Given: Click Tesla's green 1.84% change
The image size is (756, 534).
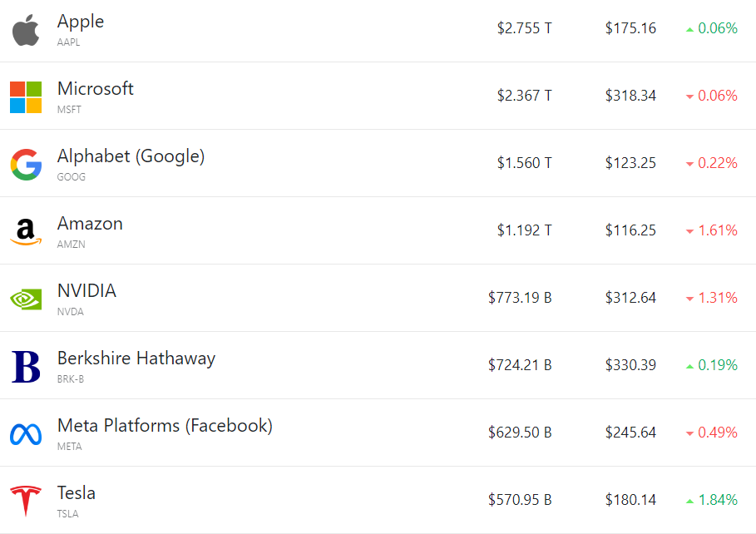Looking at the screenshot, I should point(717,500).
